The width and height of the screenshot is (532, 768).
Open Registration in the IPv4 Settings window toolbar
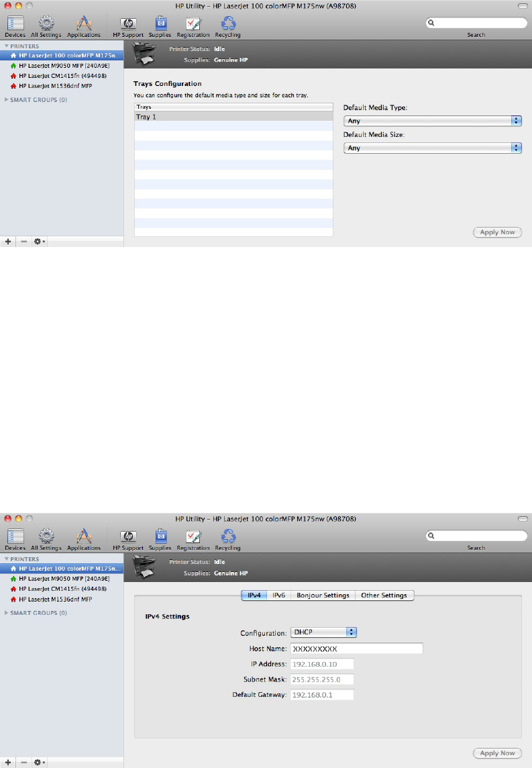193,539
